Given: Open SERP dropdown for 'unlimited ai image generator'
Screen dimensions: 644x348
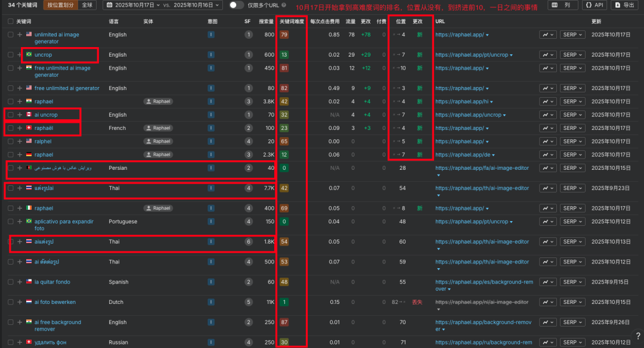Looking at the screenshot, I should click(572, 35).
